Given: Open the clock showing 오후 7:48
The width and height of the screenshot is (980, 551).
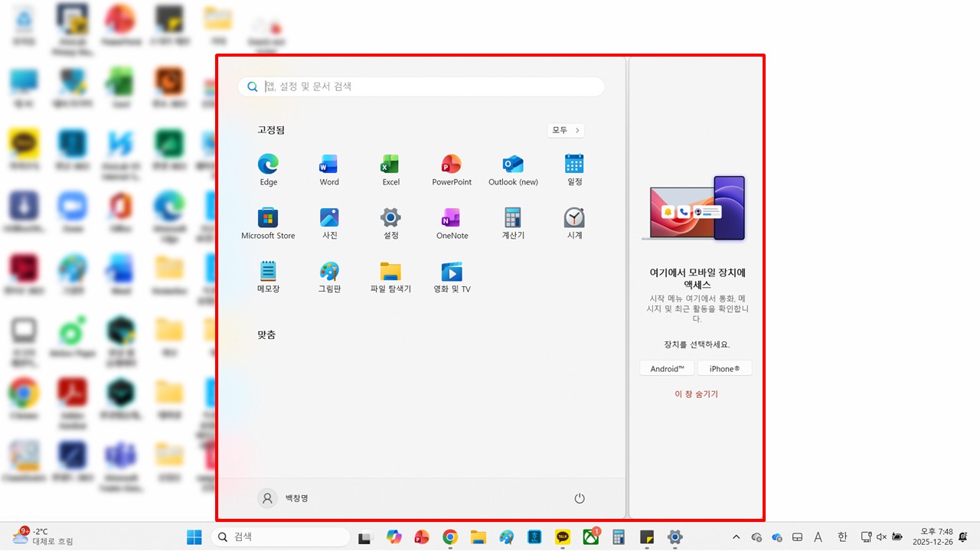Looking at the screenshot, I should tap(932, 537).
